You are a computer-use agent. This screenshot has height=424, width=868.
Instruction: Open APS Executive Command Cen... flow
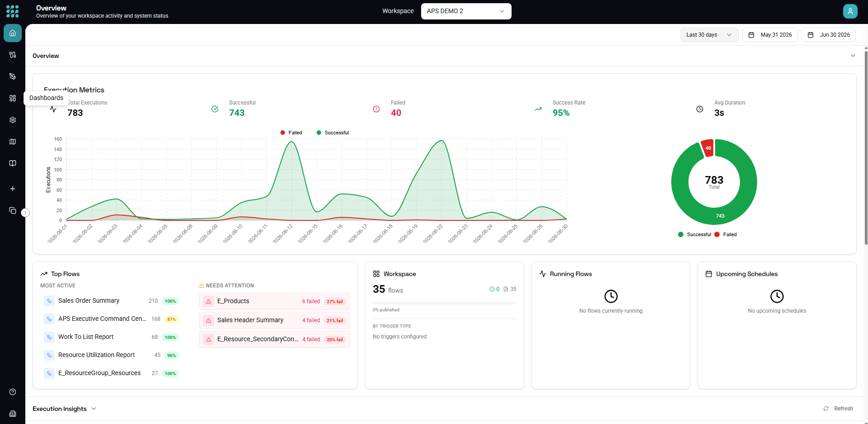[x=111, y=319]
